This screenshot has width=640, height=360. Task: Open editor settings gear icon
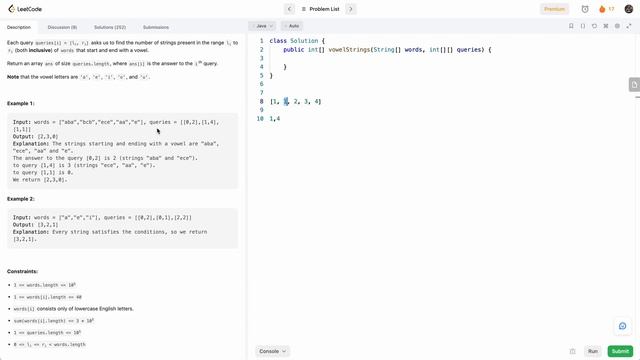[617, 26]
